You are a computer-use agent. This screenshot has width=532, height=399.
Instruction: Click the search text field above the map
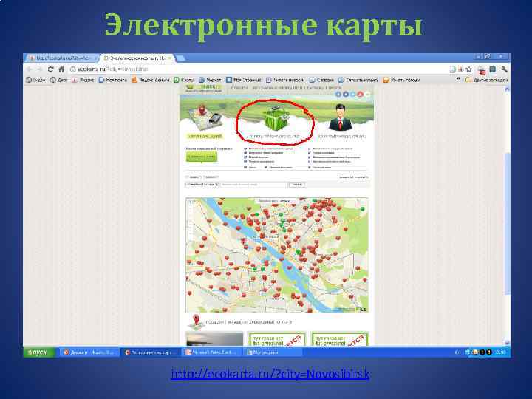pos(253,185)
